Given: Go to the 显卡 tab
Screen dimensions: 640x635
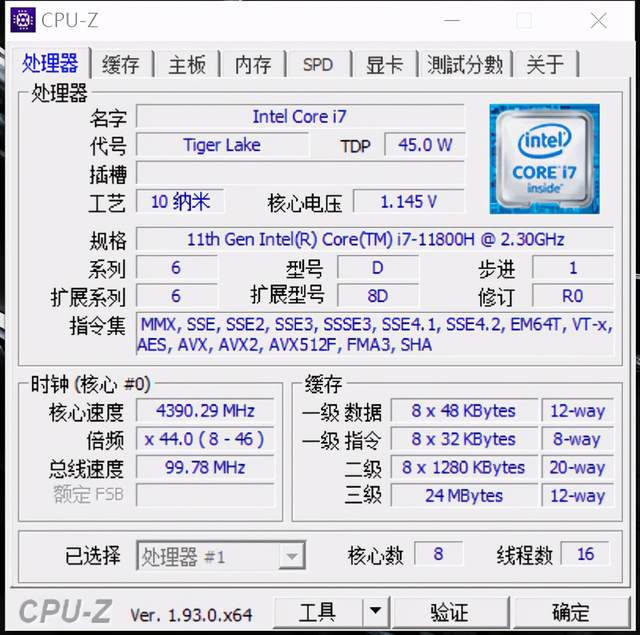Looking at the screenshot, I should coord(384,64).
